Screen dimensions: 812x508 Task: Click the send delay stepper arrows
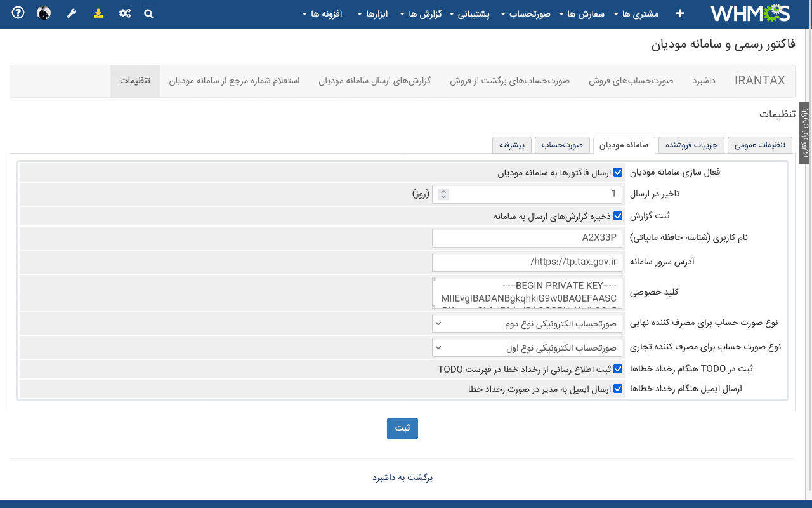pos(443,194)
